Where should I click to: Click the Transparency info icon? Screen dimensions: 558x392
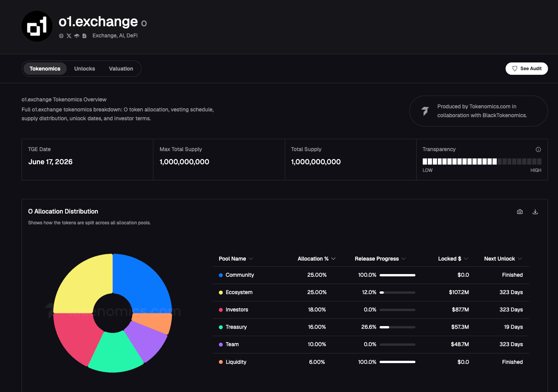pyautogui.click(x=538, y=150)
